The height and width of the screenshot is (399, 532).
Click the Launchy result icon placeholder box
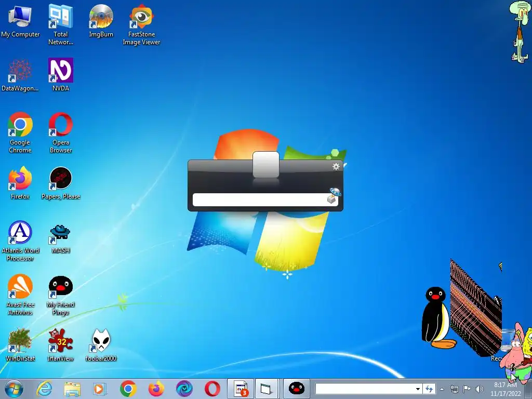(266, 165)
